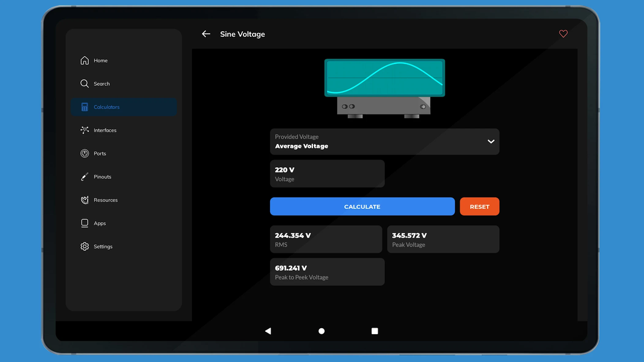644x362 pixels.
Task: Select the Search magnifier icon
Action: 85,83
